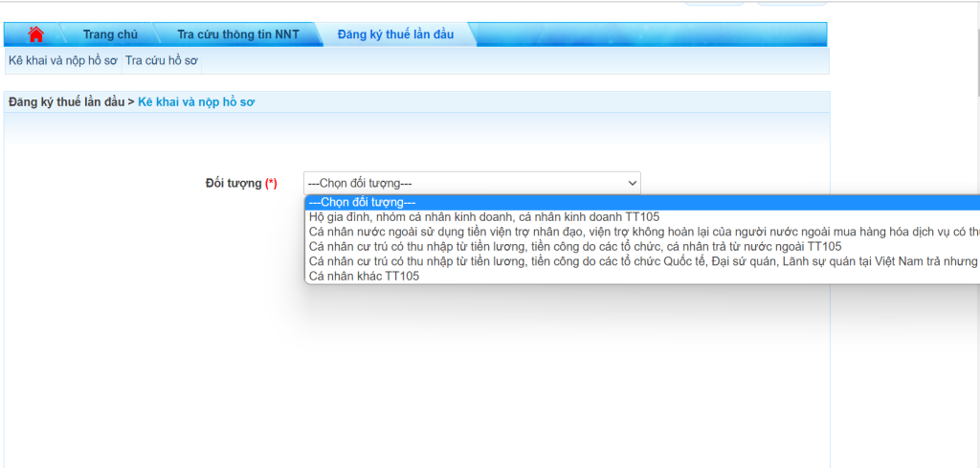Open the Trang chủ tab
Viewport: 980px width, 468px height.
pyautogui.click(x=110, y=34)
